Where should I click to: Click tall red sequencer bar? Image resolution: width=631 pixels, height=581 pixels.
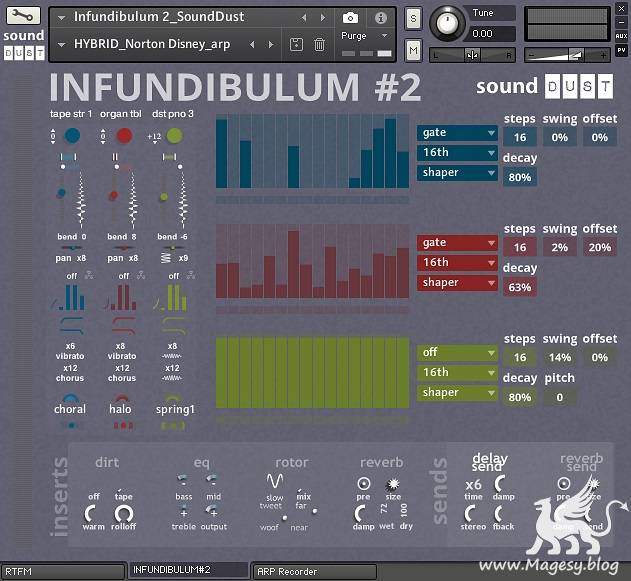click(293, 264)
